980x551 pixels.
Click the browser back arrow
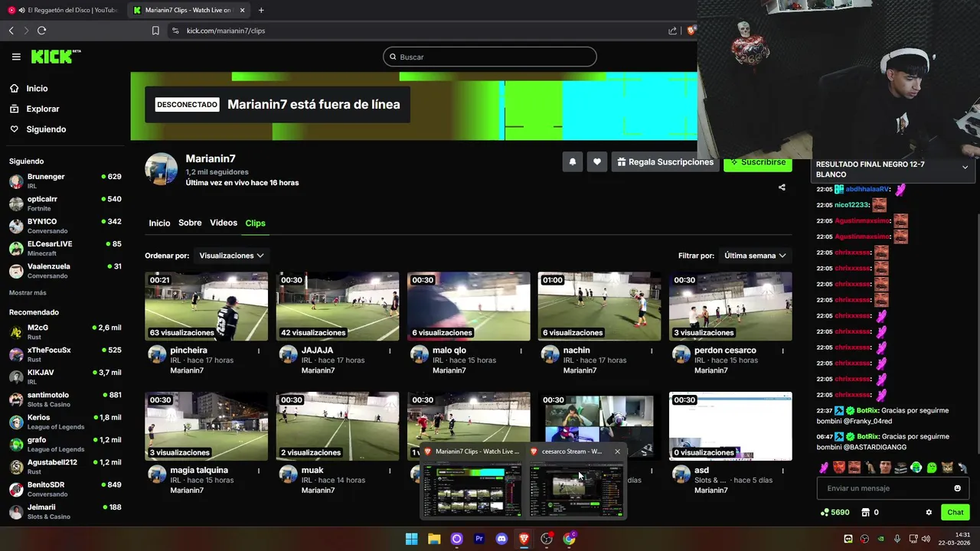tap(11, 31)
